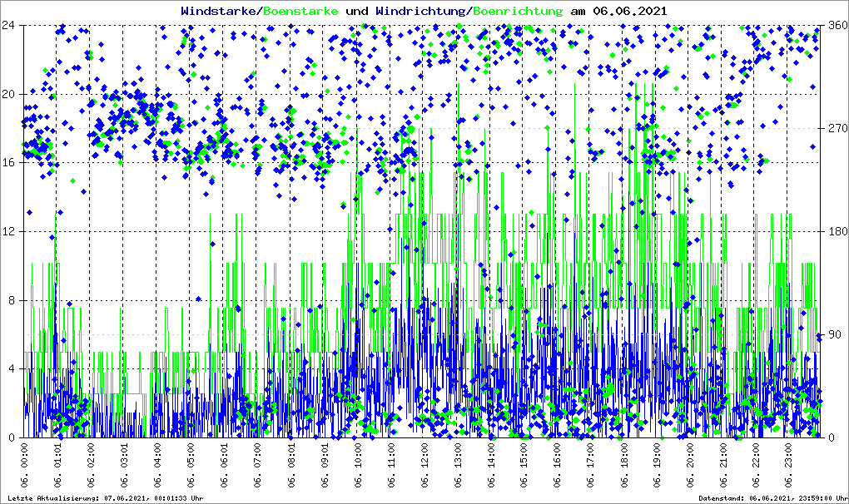The height and width of the screenshot is (504, 849).
Task: Click the '90' direction axis label
Action: (x=833, y=334)
